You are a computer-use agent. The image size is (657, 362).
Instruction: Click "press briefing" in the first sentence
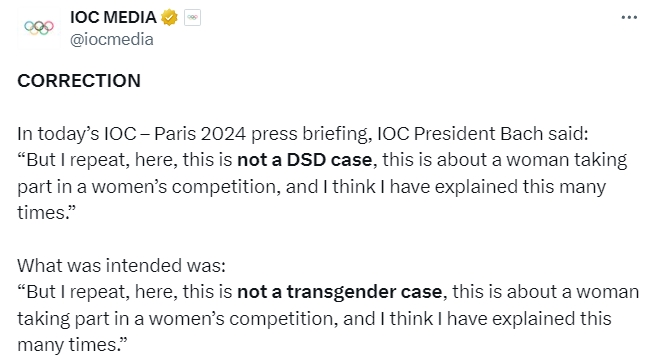pos(310,134)
